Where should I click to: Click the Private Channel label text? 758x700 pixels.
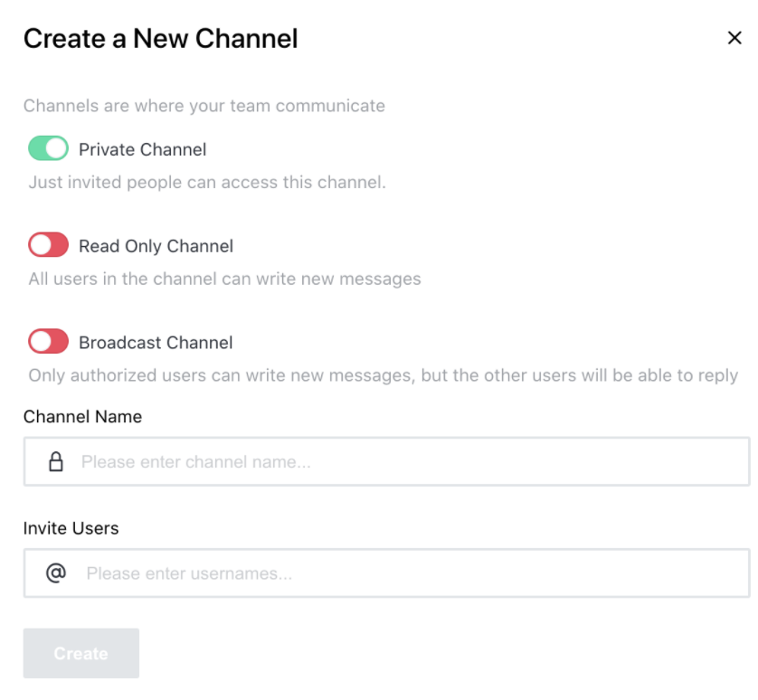click(142, 149)
